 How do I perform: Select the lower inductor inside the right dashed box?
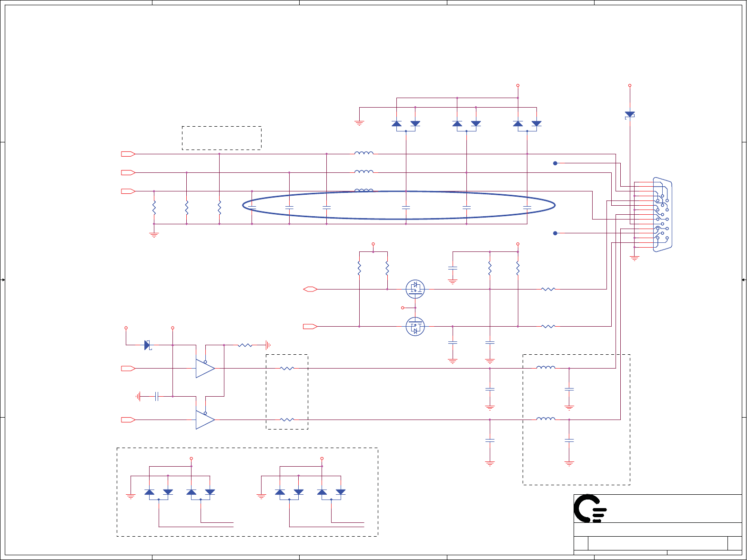pyautogui.click(x=546, y=419)
